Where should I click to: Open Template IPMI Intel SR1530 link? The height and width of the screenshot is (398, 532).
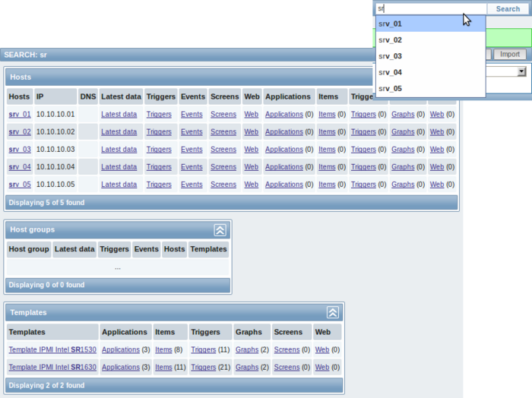pyautogui.click(x=52, y=349)
